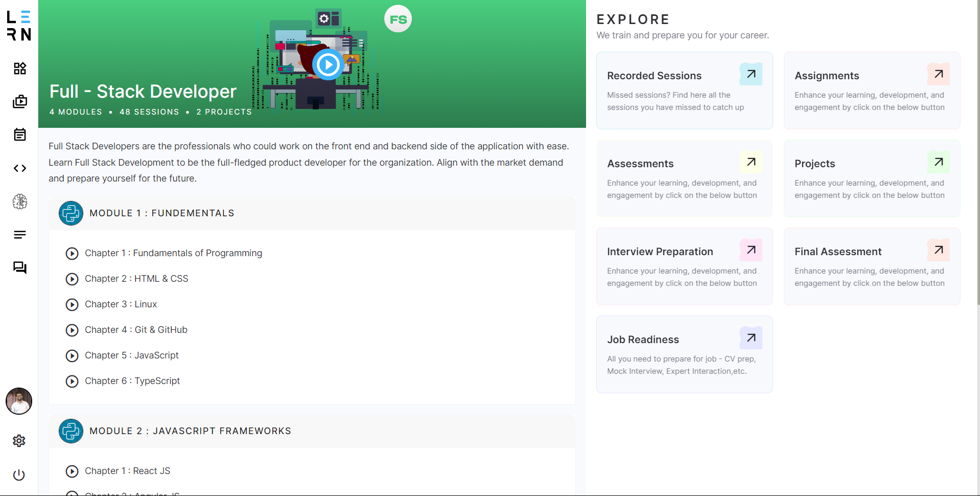
Task: Click the list icon in the sidebar
Action: [19, 235]
